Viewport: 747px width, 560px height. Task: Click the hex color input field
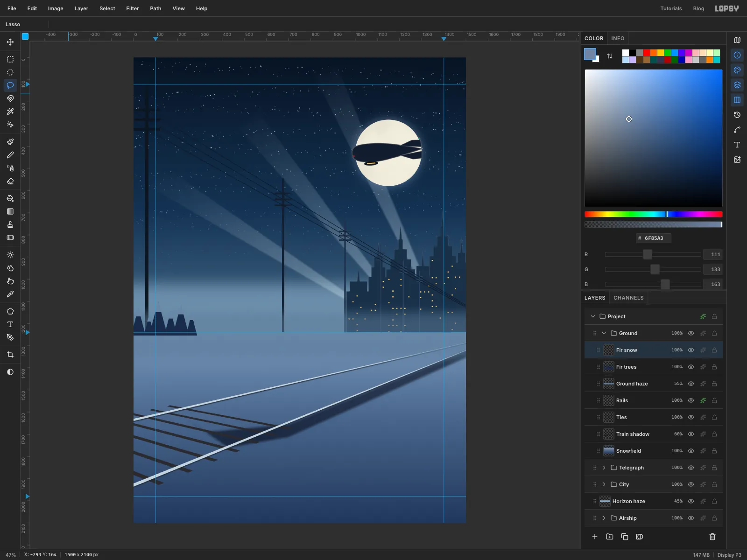click(x=654, y=238)
